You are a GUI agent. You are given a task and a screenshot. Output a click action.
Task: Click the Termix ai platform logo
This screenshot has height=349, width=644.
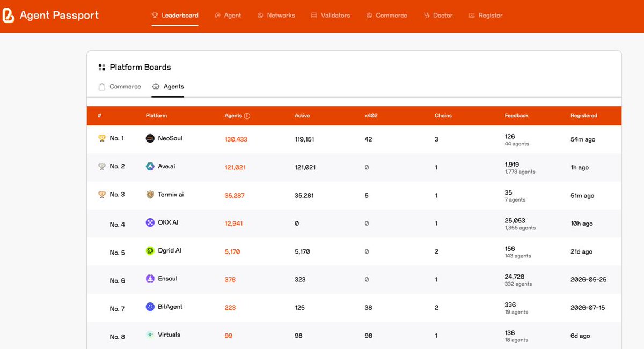click(x=150, y=195)
